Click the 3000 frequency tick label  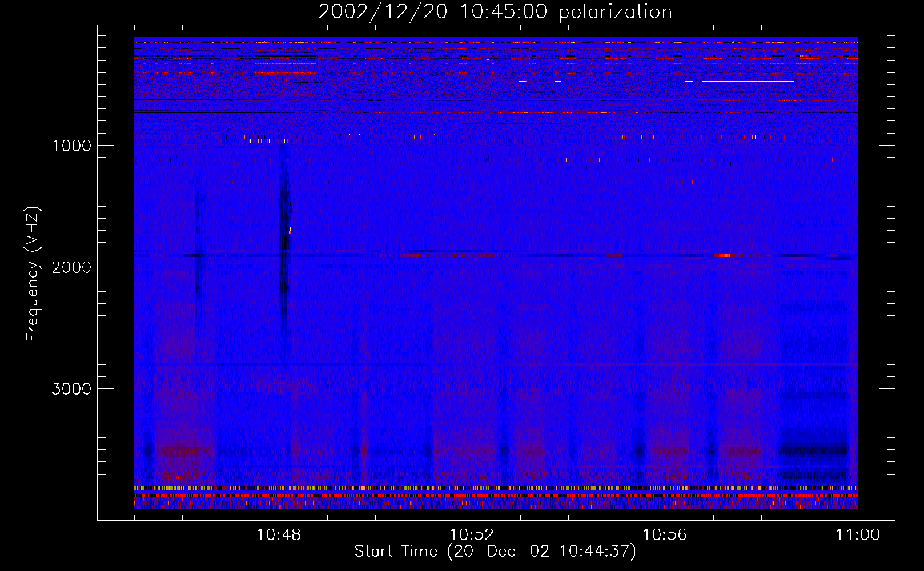(71, 389)
